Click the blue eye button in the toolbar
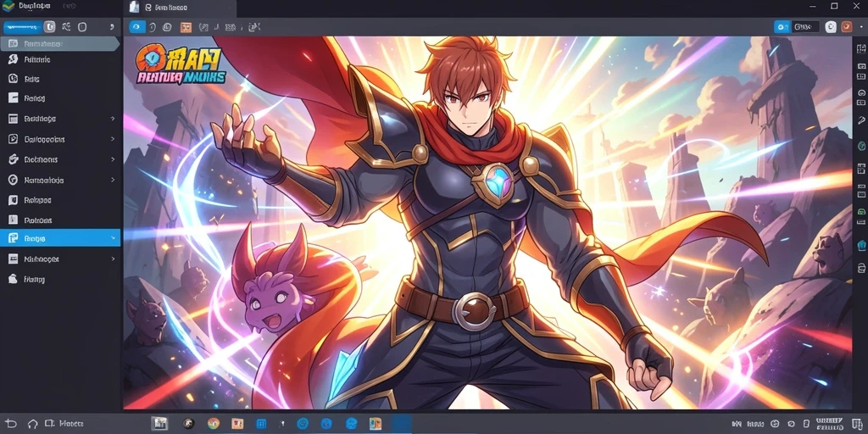Viewport: 868px width, 434px height. coord(136,26)
